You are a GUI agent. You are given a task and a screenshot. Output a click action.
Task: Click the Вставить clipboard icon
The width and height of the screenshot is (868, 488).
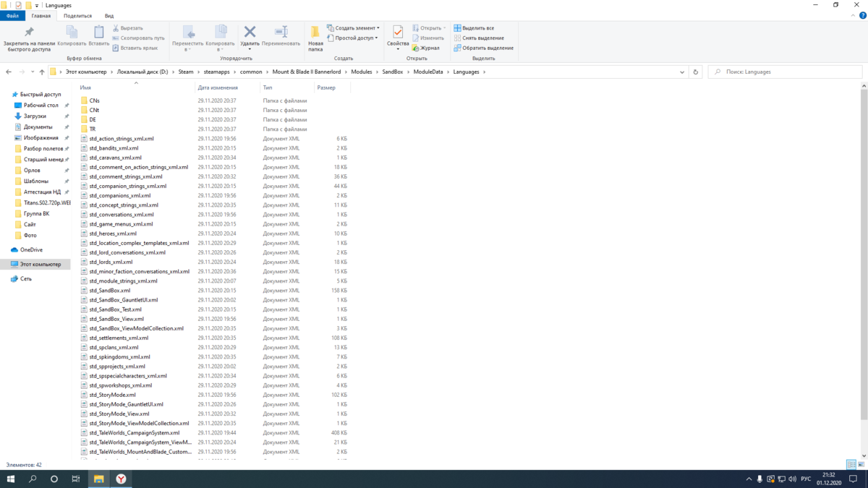pyautogui.click(x=99, y=32)
